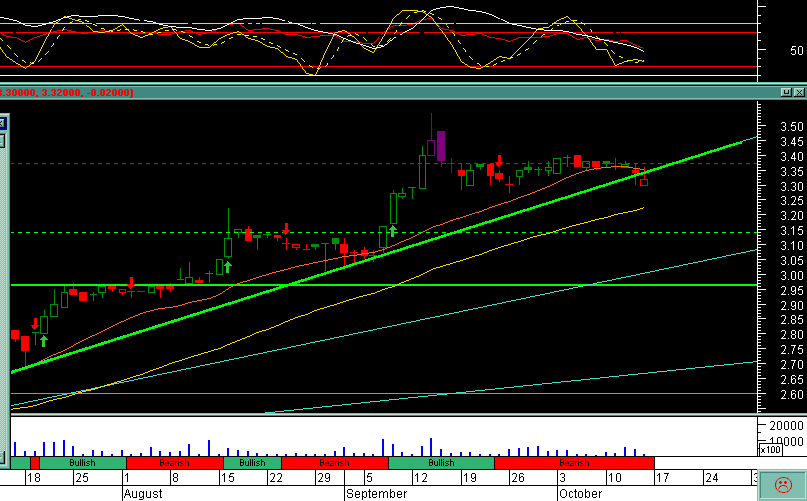Click the 2.95 price axis label
Viewport: 807px width, 501px height.
(x=792, y=291)
